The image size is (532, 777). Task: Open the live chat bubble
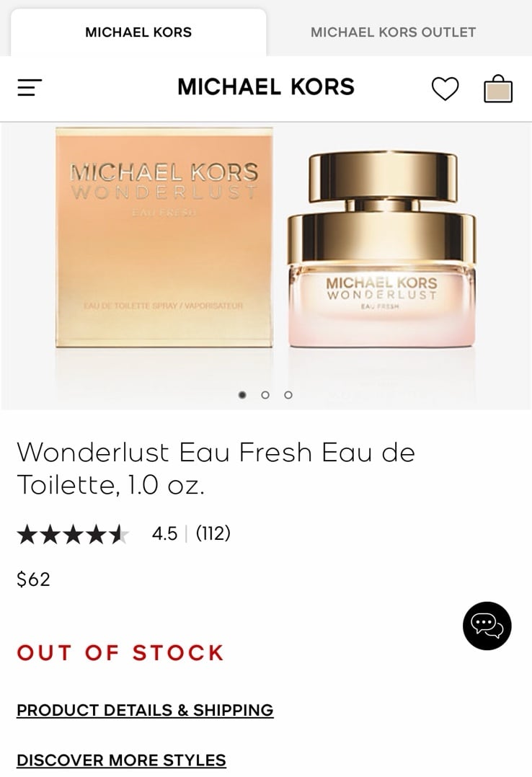(487, 626)
